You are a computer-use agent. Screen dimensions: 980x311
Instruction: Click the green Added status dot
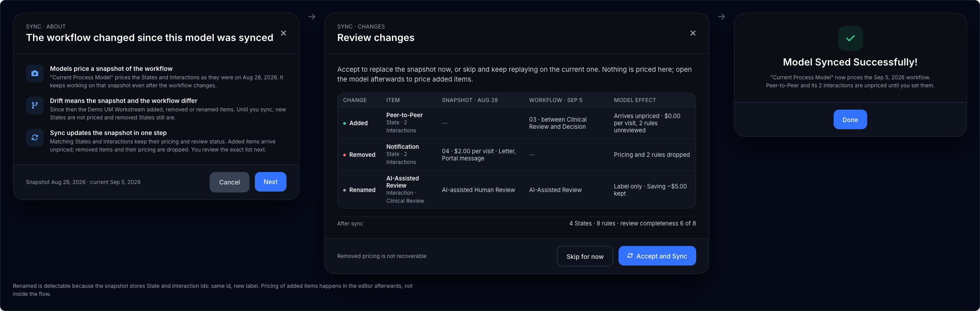(345, 123)
